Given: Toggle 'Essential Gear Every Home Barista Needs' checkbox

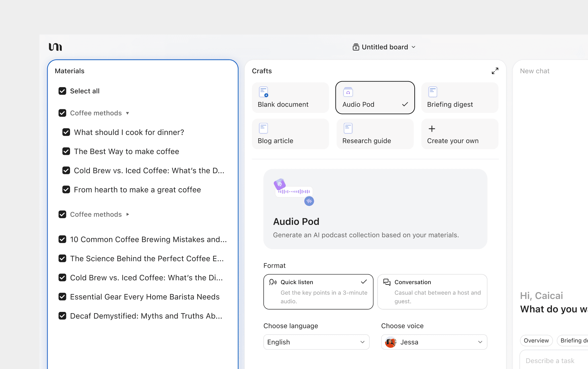Looking at the screenshot, I should [62, 297].
